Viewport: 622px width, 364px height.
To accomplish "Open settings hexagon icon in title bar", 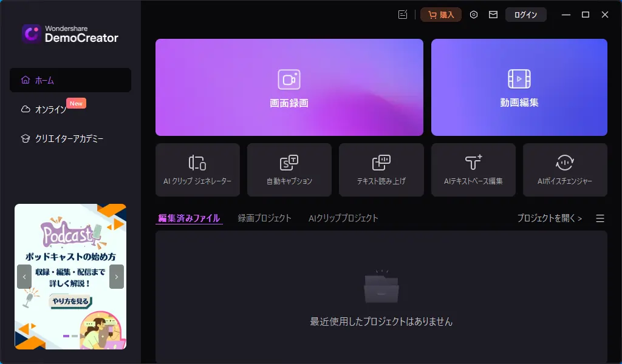I will (474, 15).
